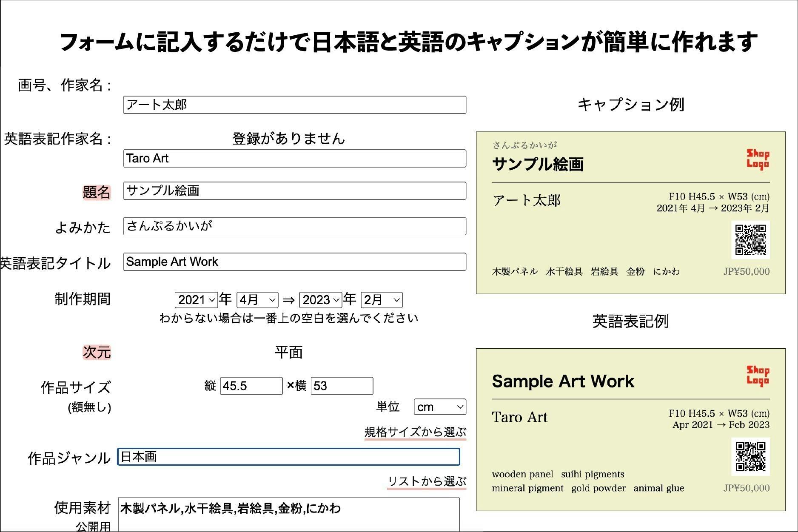
Task: Click the Shop Logo in English caption
Action: (758, 376)
